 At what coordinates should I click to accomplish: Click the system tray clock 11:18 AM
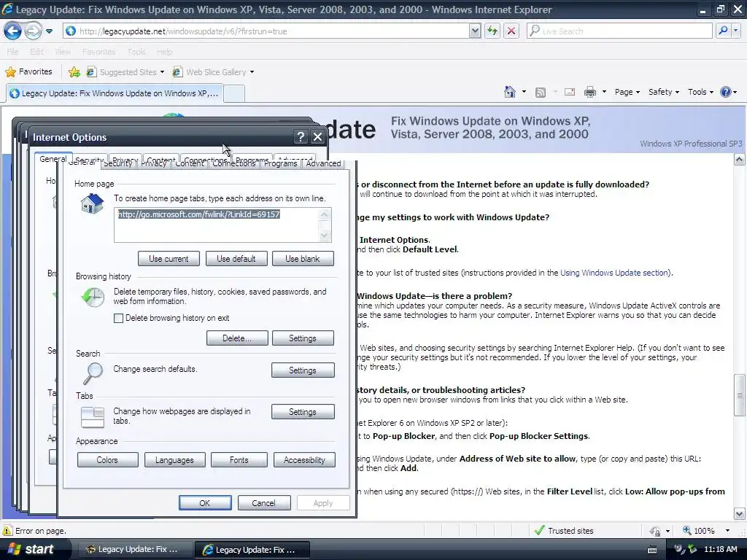click(721, 549)
